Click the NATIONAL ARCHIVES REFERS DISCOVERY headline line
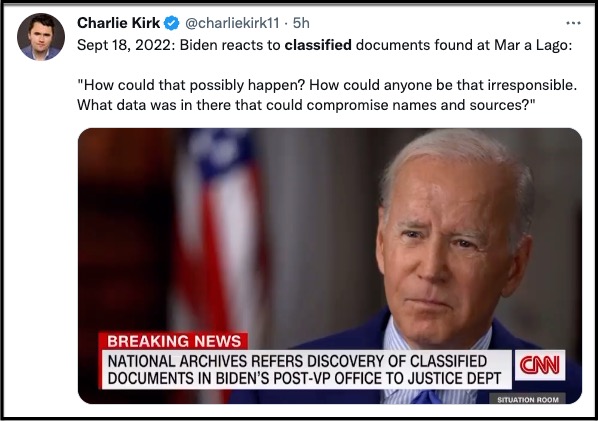Viewport: 598px width, 421px height. pos(297,361)
